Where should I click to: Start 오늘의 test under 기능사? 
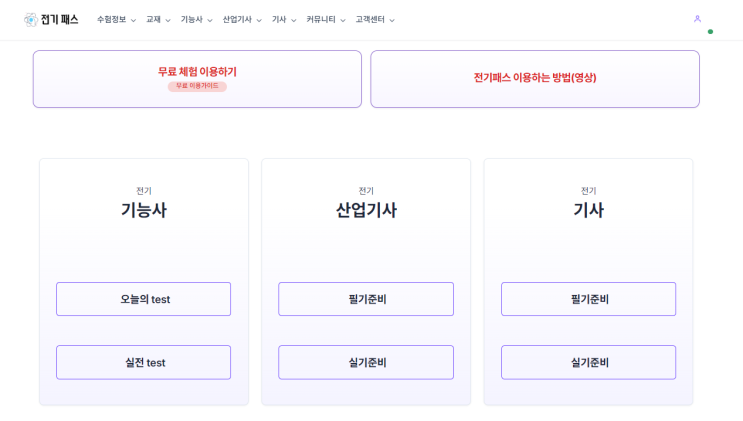point(144,299)
